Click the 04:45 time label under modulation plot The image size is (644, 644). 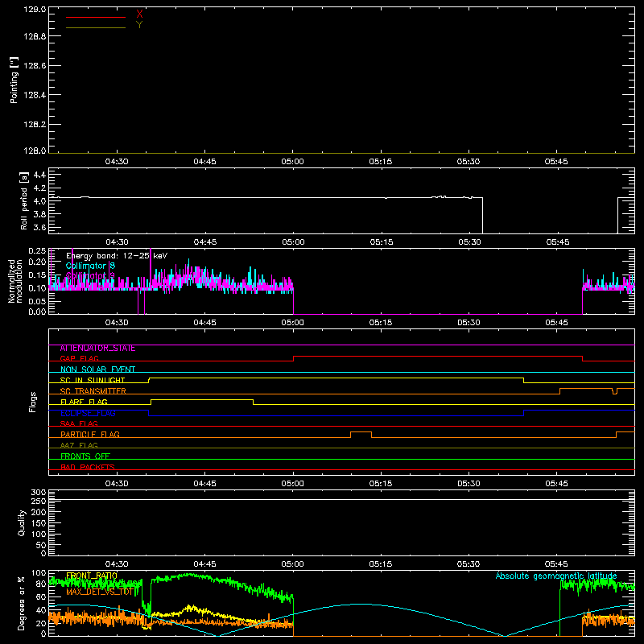click(204, 323)
